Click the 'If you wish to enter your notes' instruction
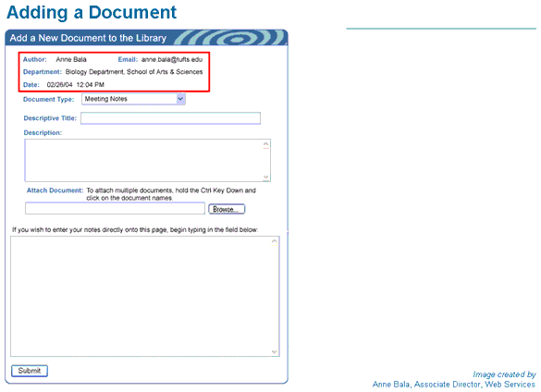The width and height of the screenshot is (541, 392). (135, 230)
